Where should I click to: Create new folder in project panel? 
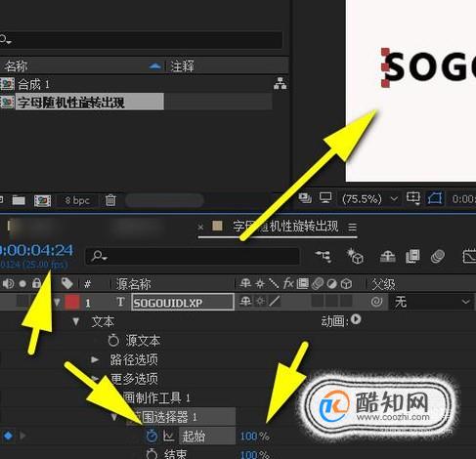(x=19, y=200)
